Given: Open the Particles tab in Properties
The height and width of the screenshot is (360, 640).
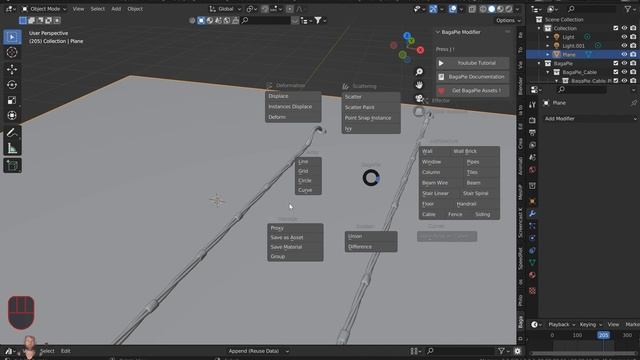Looking at the screenshot, I should [x=532, y=226].
